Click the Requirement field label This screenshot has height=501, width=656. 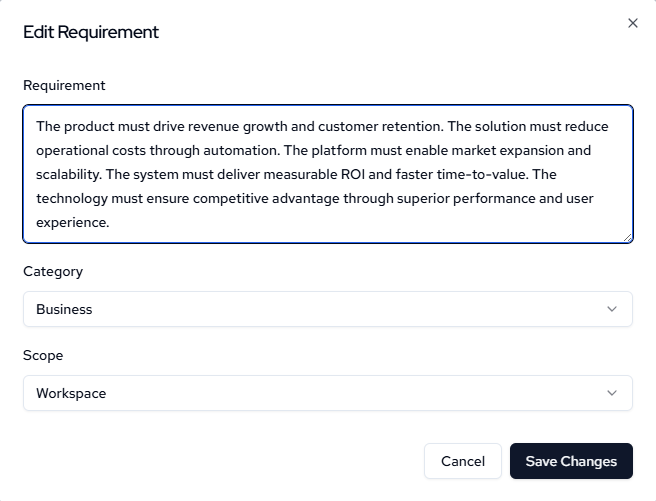[64, 85]
